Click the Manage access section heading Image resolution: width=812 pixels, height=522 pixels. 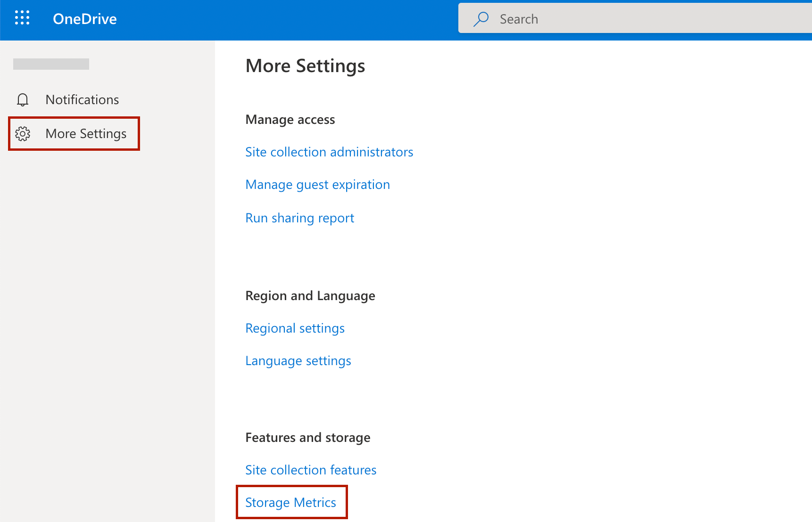coord(290,119)
